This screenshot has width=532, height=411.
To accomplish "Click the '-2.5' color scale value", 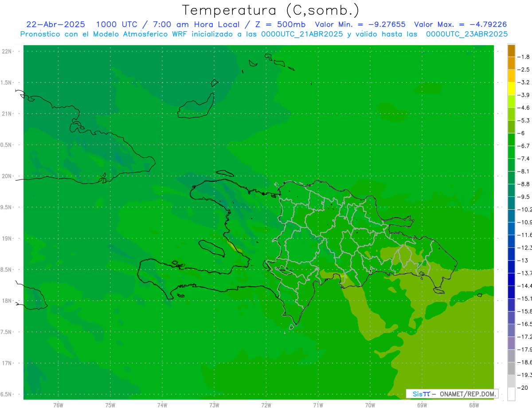I will pos(524,70).
